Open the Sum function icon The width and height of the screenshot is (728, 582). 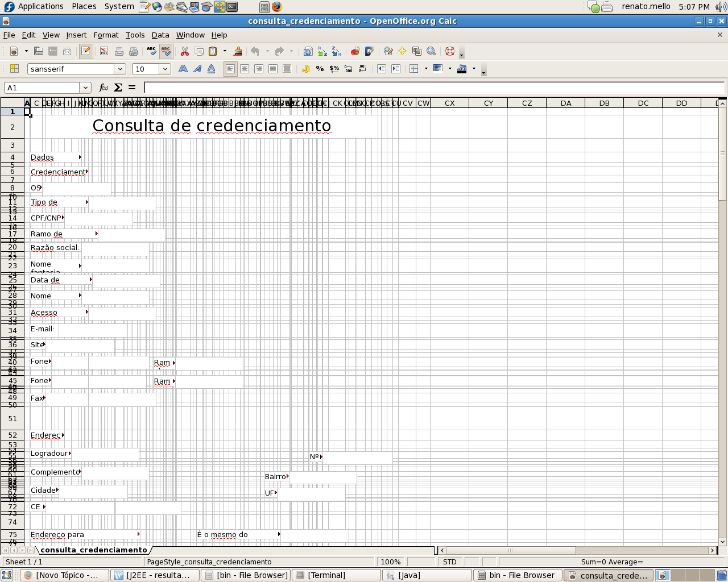point(118,88)
